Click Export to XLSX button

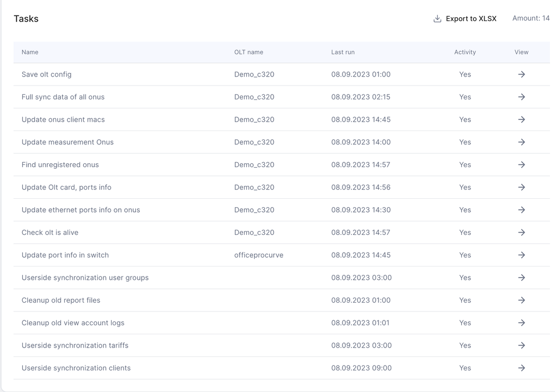(471, 19)
